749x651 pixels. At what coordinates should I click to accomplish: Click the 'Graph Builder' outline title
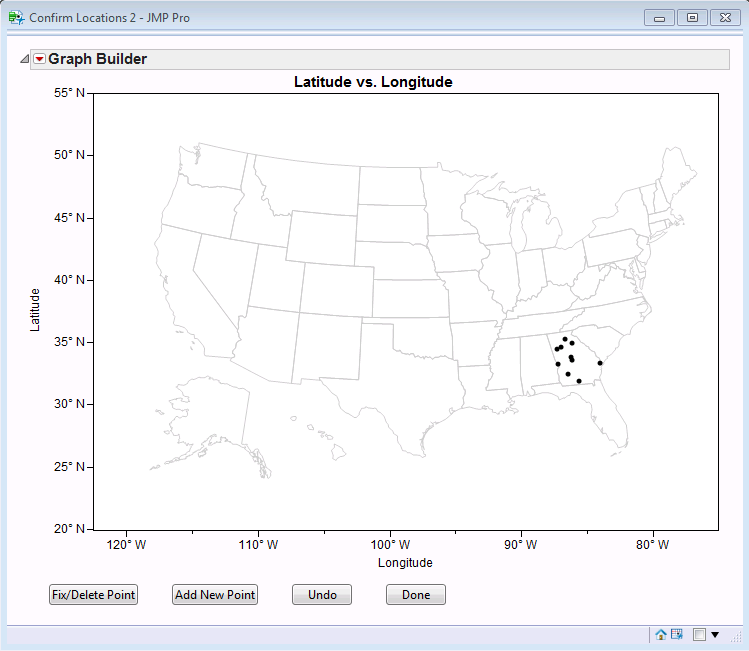tap(97, 59)
